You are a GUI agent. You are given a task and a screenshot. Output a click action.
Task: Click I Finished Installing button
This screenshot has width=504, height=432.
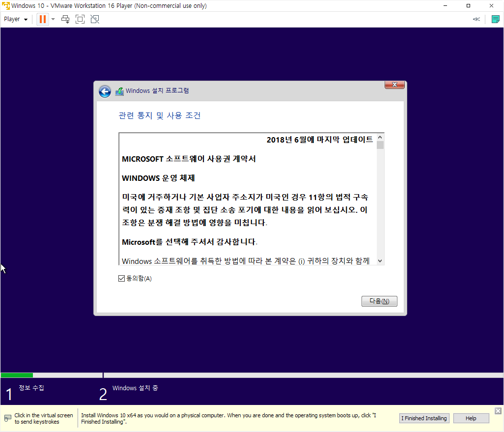424,418
